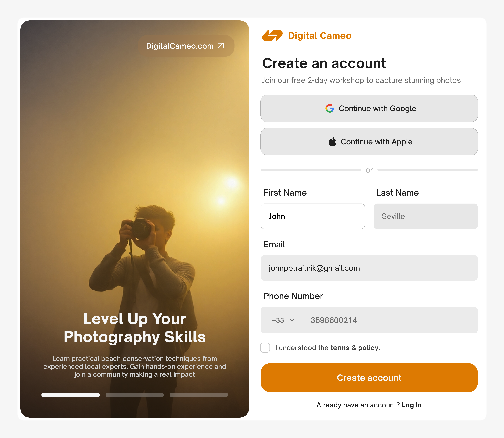The image size is (504, 438).
Task: Open the terms & policy link
Action: pos(354,348)
